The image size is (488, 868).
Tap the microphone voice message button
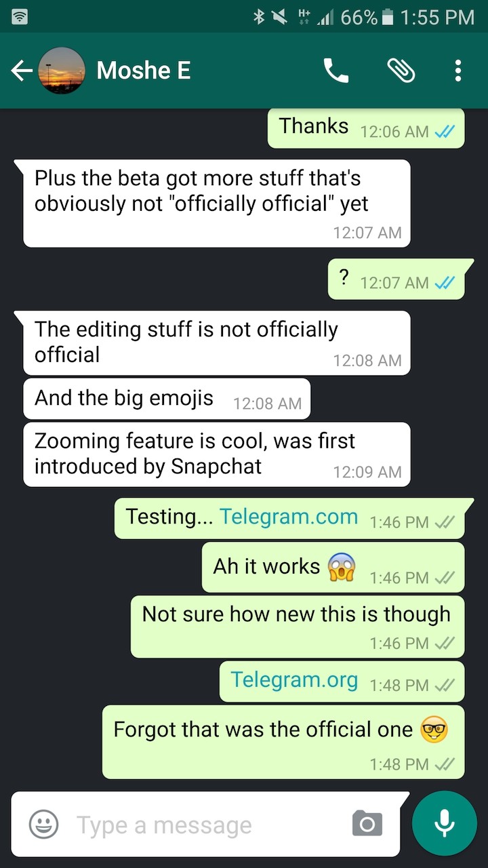coord(445,823)
